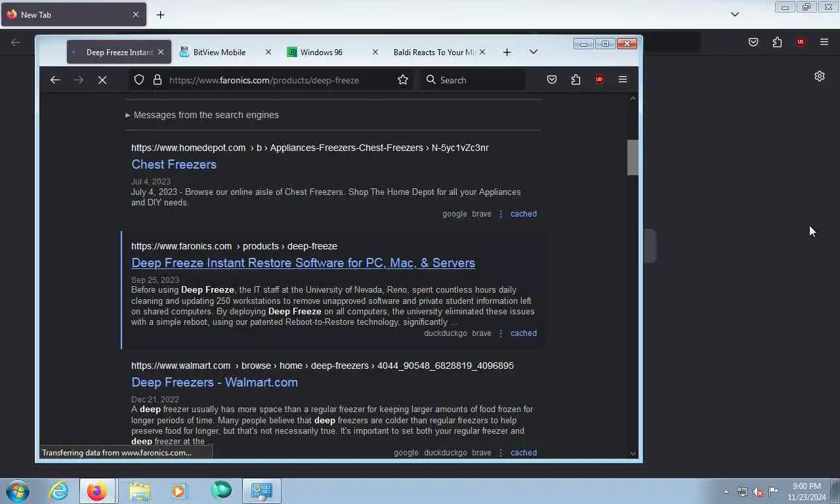The height and width of the screenshot is (504, 840).
Task: Open new tab in outer Firefox window
Action: click(160, 14)
